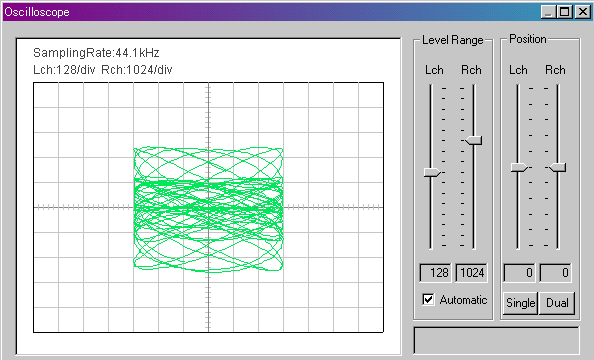The height and width of the screenshot is (360, 594).
Task: Click the empty status box below Position
Action: point(496,340)
